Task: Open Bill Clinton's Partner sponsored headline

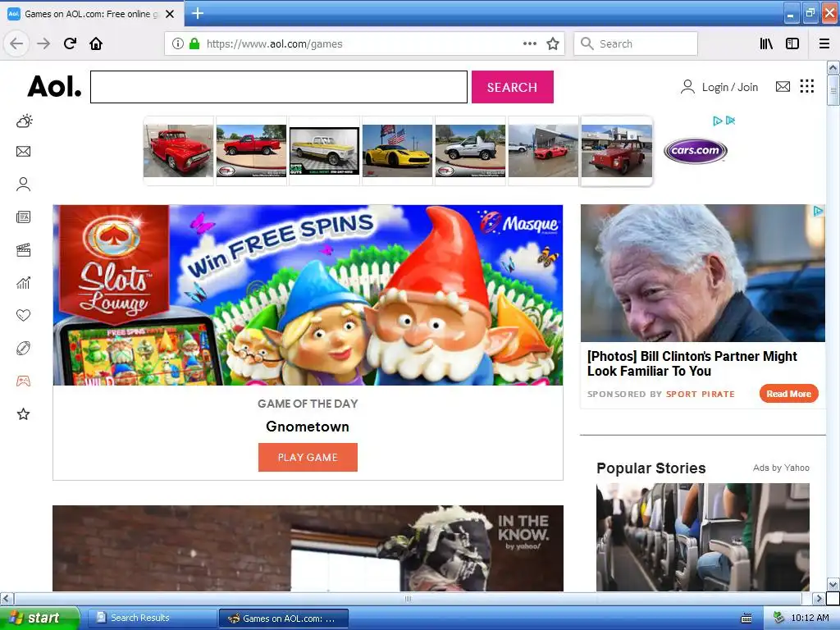Action: (692, 363)
